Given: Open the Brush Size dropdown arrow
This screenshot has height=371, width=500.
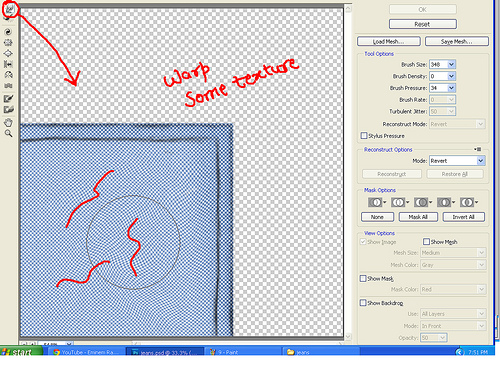Looking at the screenshot, I should click(451, 64).
